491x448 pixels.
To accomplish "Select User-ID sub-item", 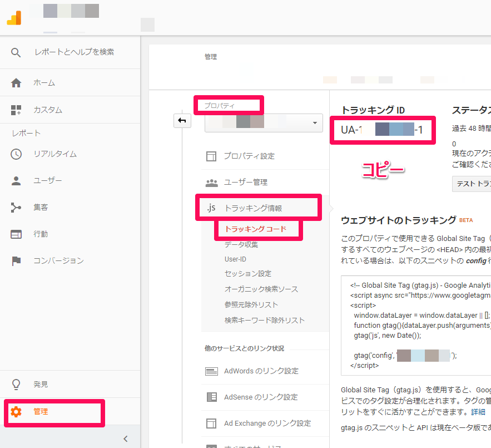I will 235,259.
